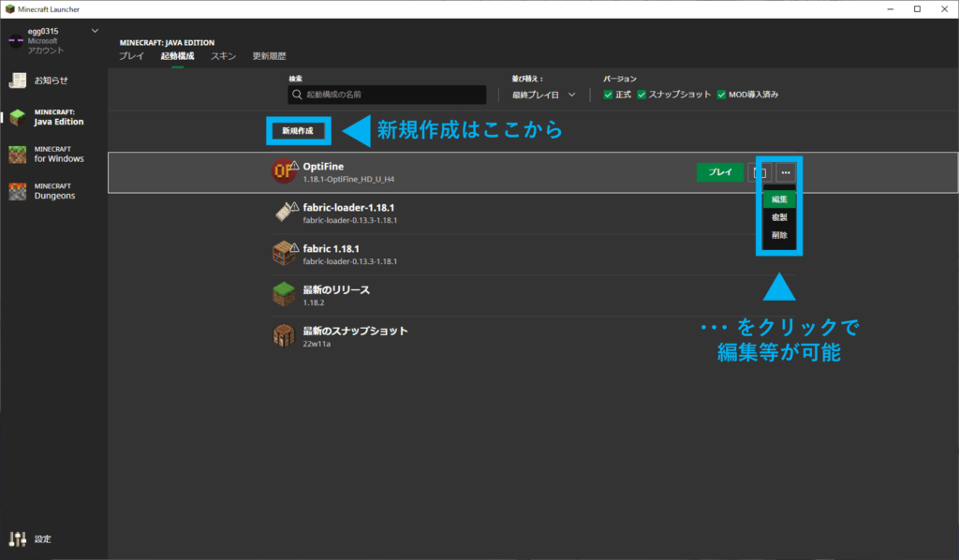Click the MINECRAFT: JAVA EDITION header

click(167, 43)
